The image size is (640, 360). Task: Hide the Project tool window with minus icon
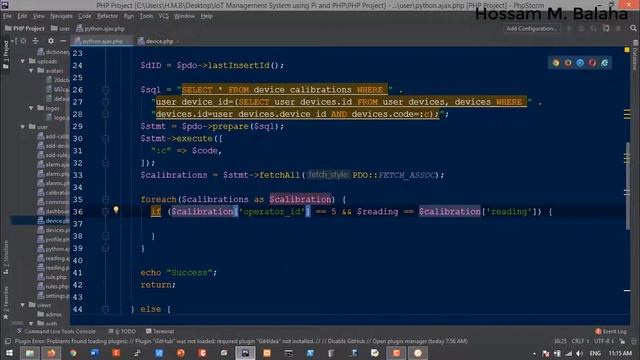[63, 41]
